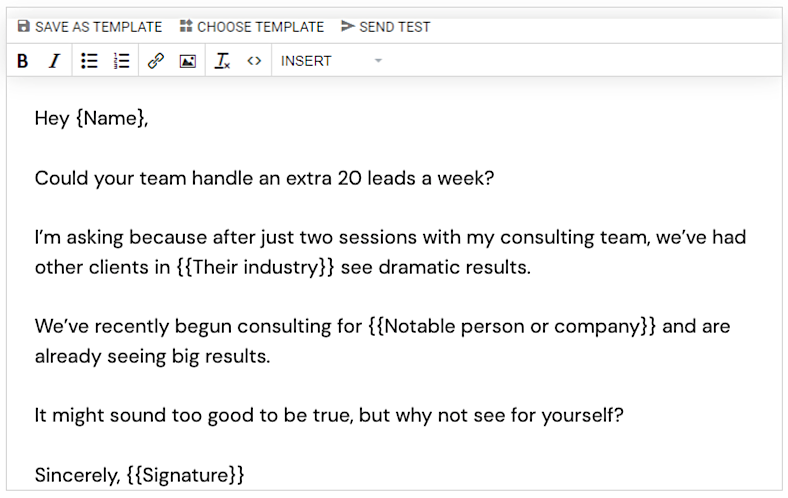Click the {{Notable person or company}} placeholder
Viewport: 788px width, 498px height.
[x=512, y=326]
